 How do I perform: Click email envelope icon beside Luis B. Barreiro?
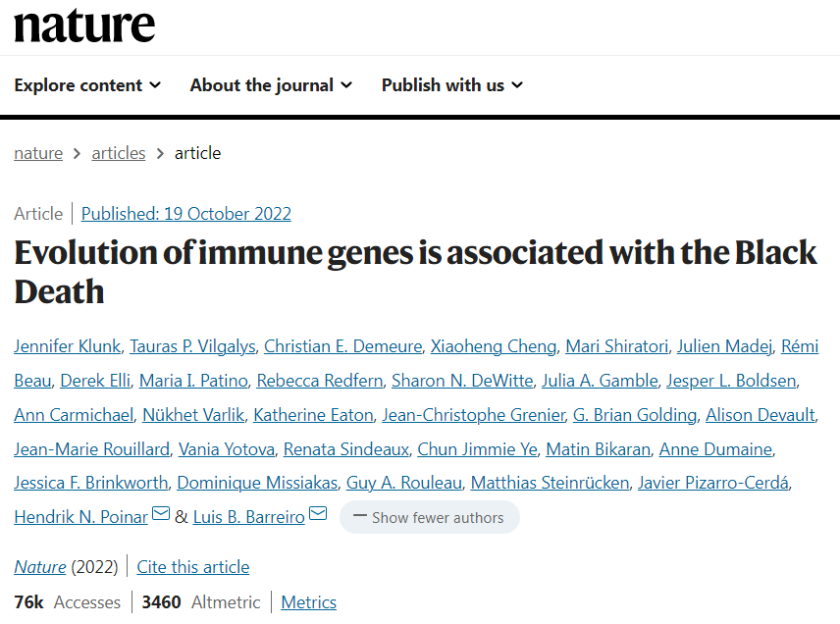318,514
